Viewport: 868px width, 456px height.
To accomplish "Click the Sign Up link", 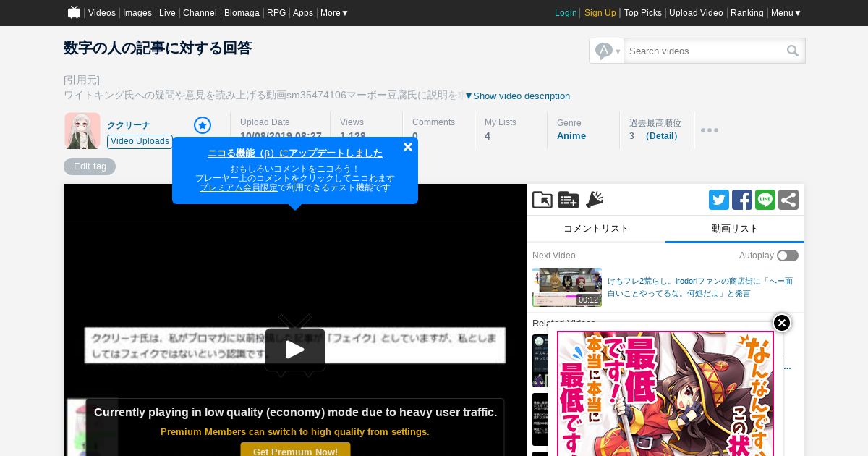I will [x=600, y=13].
